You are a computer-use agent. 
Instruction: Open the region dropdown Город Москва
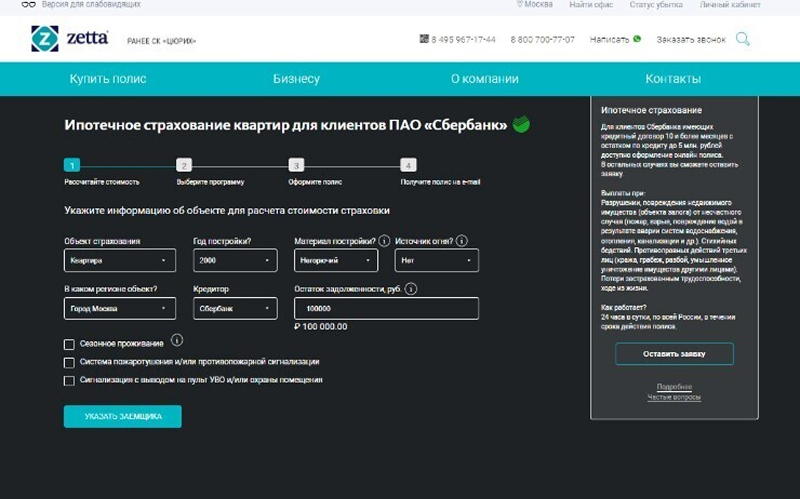pos(120,308)
